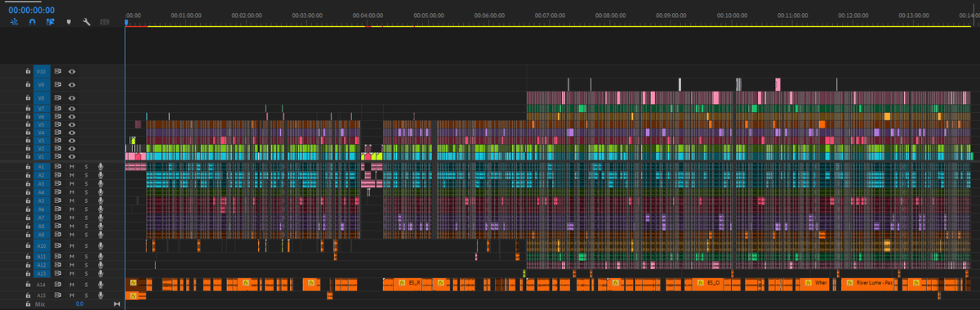The image size is (980, 310).
Task: Jump to 00:11:00:00 on time ruler
Action: point(794,15)
